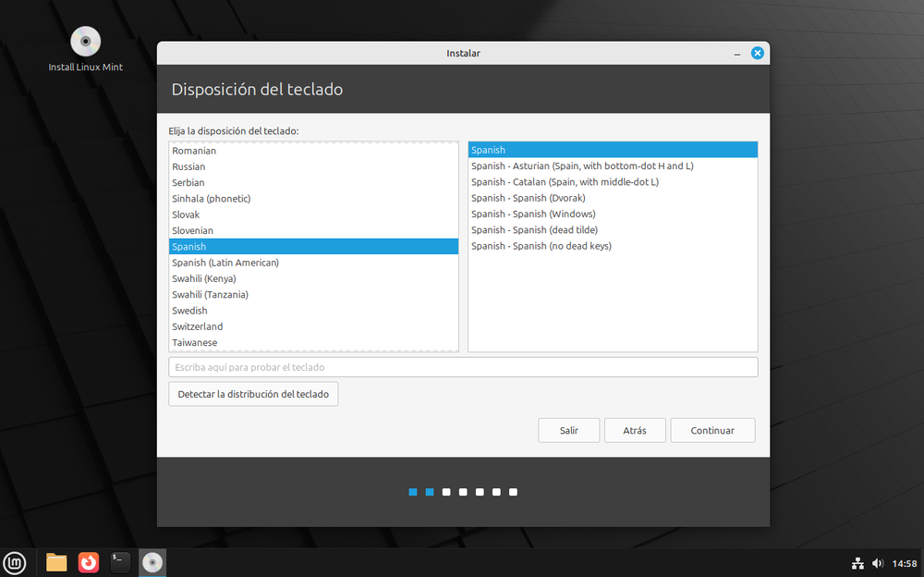
Task: Click the network icon in the system tray
Action: (857, 562)
